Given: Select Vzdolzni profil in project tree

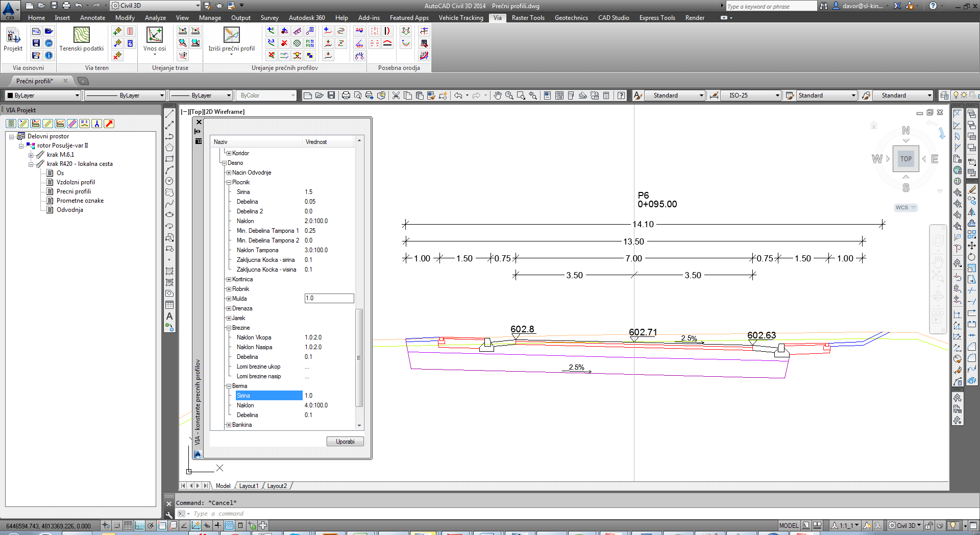Looking at the screenshot, I should pyautogui.click(x=76, y=182).
